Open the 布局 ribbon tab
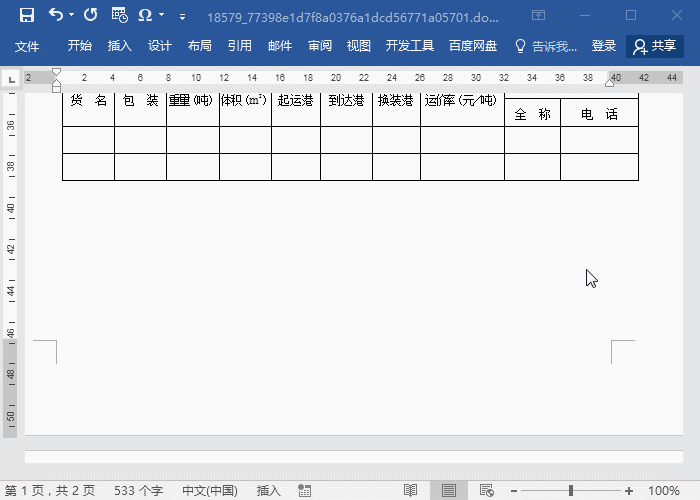Viewport: 700px width, 500px height. [x=200, y=46]
